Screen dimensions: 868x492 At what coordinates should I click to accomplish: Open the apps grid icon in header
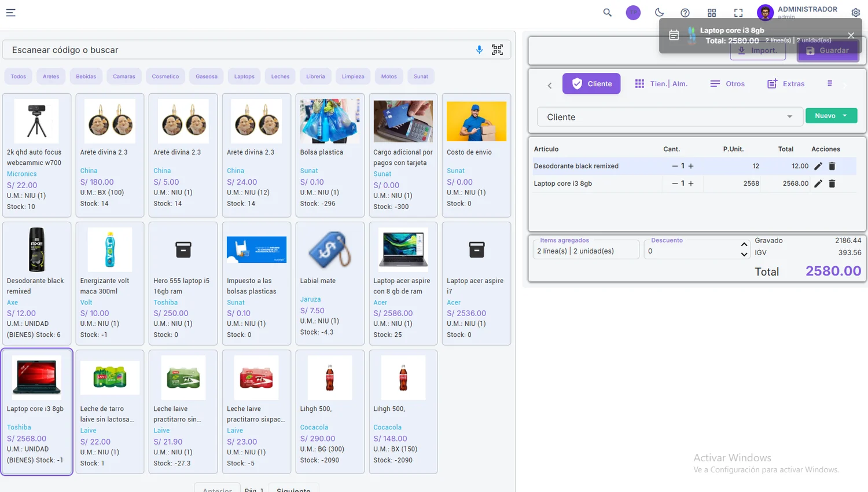pos(712,13)
